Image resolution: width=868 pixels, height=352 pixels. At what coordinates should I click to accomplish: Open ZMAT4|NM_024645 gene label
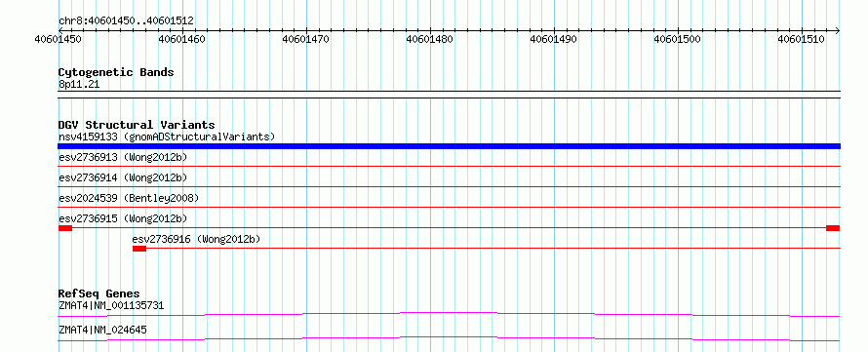pyautogui.click(x=102, y=331)
